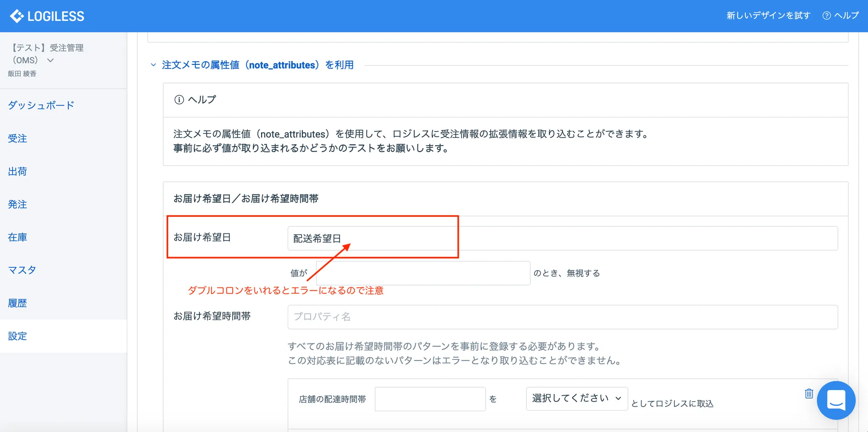Click the お届け希望時間帯 label
Viewport: 868px width, 432px height.
[212, 316]
